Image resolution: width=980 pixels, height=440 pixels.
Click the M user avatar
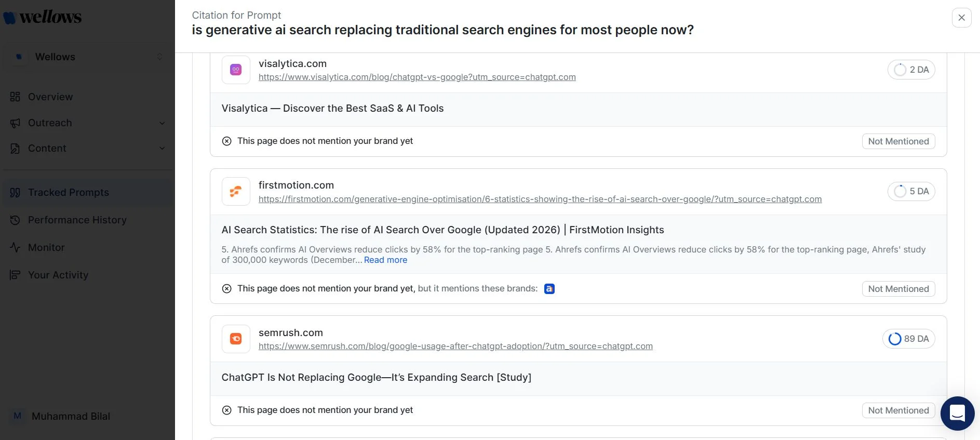click(x=18, y=416)
